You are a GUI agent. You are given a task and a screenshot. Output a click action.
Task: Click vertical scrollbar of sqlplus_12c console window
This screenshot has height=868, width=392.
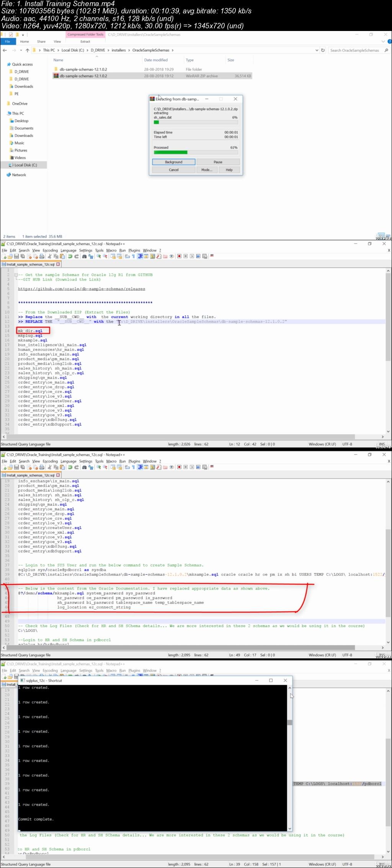[x=290, y=757]
